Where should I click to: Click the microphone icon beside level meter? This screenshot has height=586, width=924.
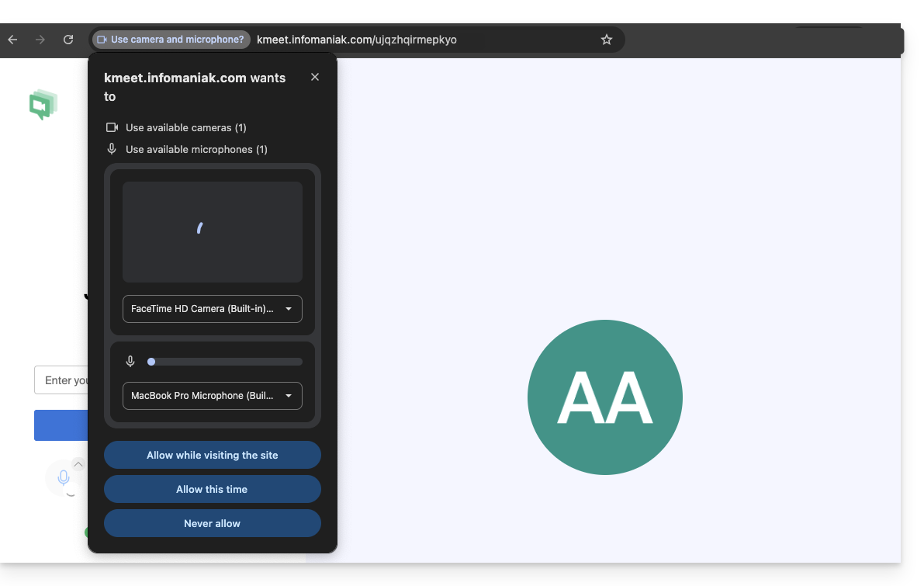click(x=130, y=362)
